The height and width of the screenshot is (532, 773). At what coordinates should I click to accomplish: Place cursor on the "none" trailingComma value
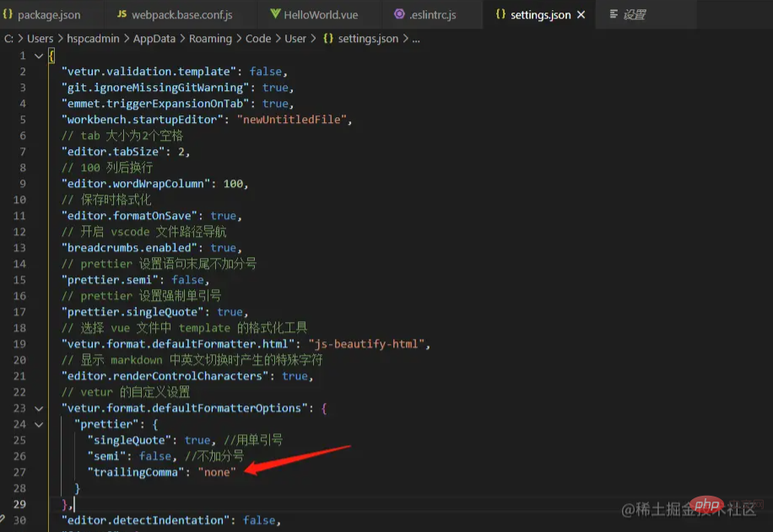coord(217,472)
